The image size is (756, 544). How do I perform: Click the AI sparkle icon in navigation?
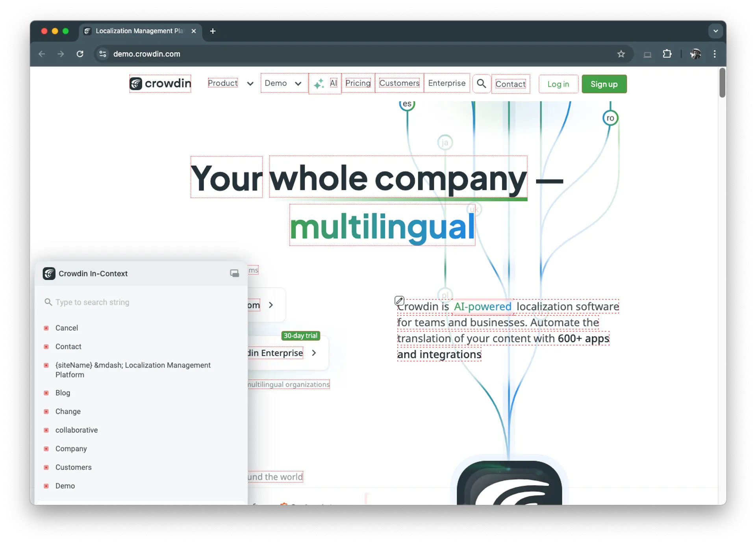coord(319,84)
